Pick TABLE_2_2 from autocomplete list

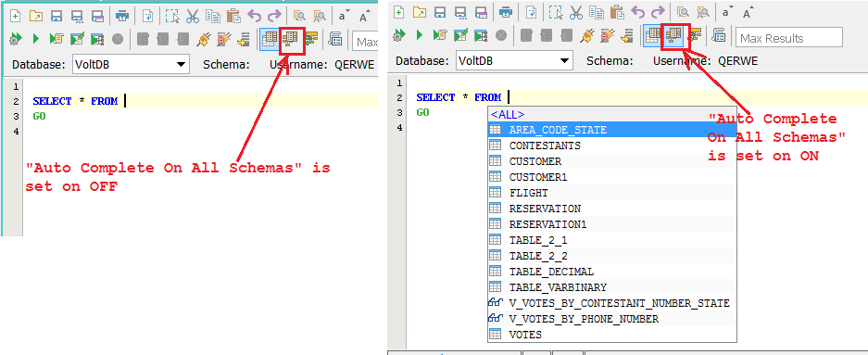(611, 256)
